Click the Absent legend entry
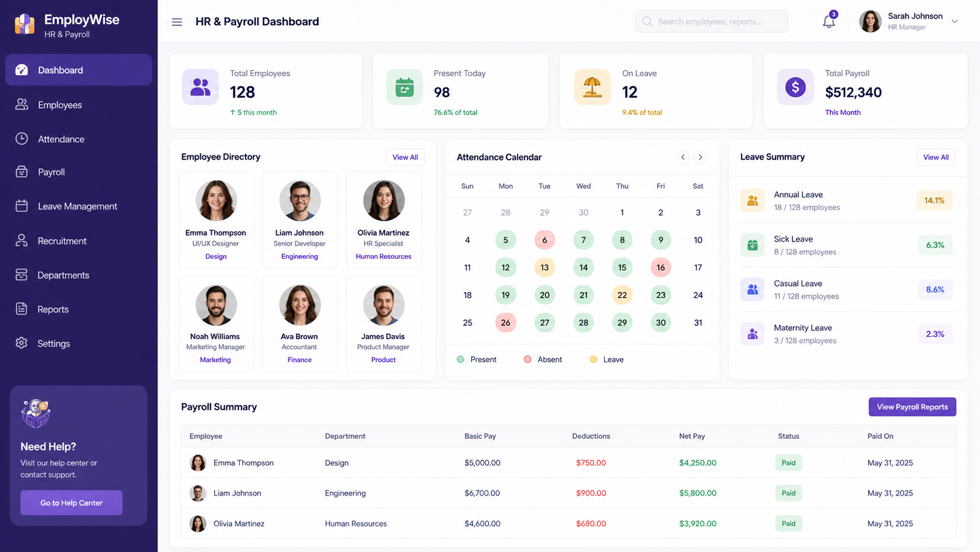The height and width of the screenshot is (552, 980). (543, 360)
